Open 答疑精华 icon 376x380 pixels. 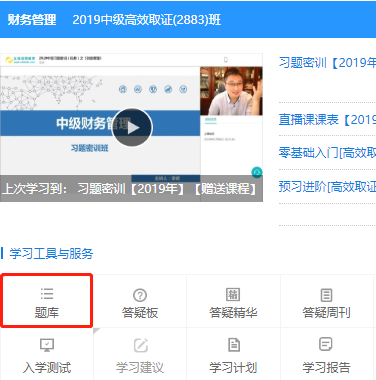coord(233,294)
